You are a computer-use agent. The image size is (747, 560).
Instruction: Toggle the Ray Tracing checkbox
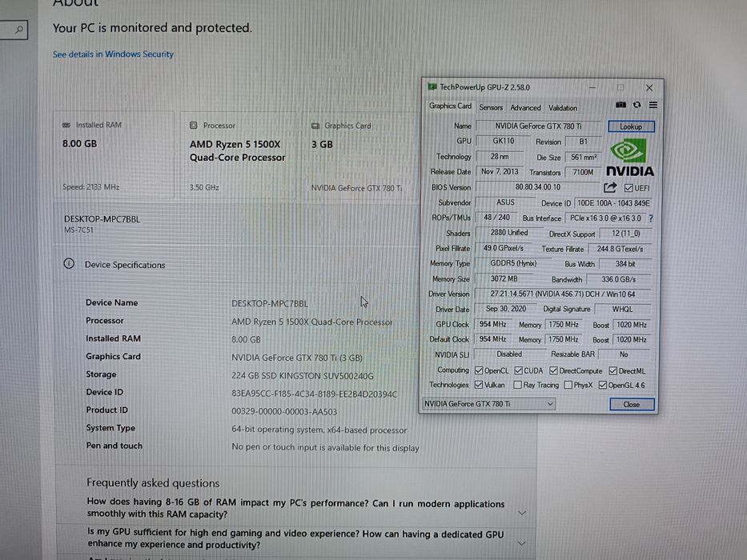click(x=517, y=384)
